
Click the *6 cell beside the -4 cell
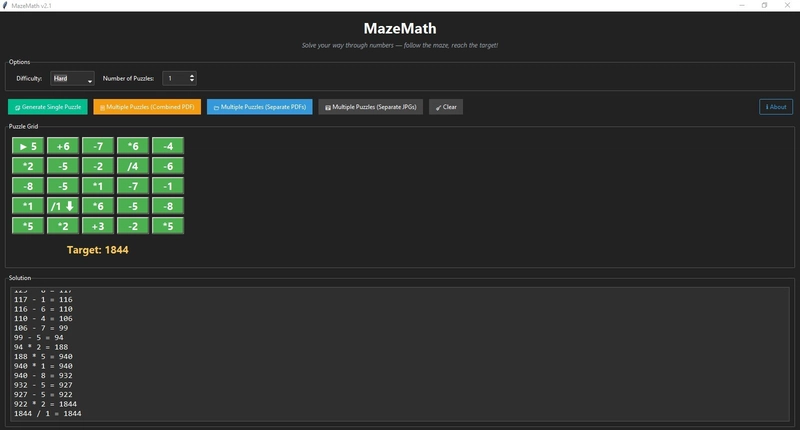133,146
